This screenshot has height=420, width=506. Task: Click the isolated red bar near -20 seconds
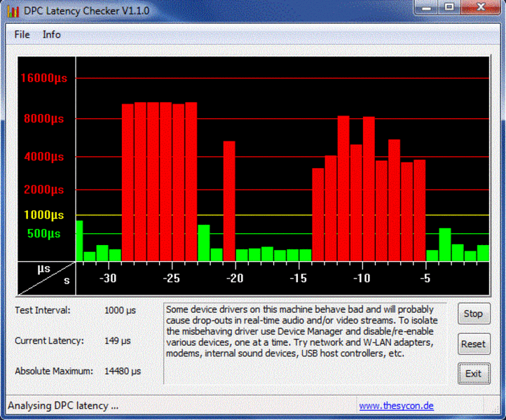point(229,201)
